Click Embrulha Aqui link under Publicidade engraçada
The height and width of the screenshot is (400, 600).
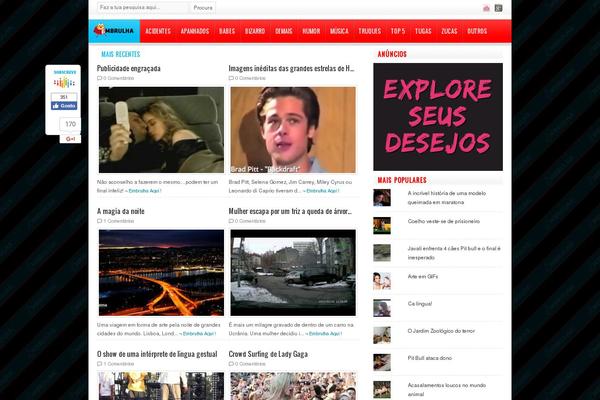[143, 191]
